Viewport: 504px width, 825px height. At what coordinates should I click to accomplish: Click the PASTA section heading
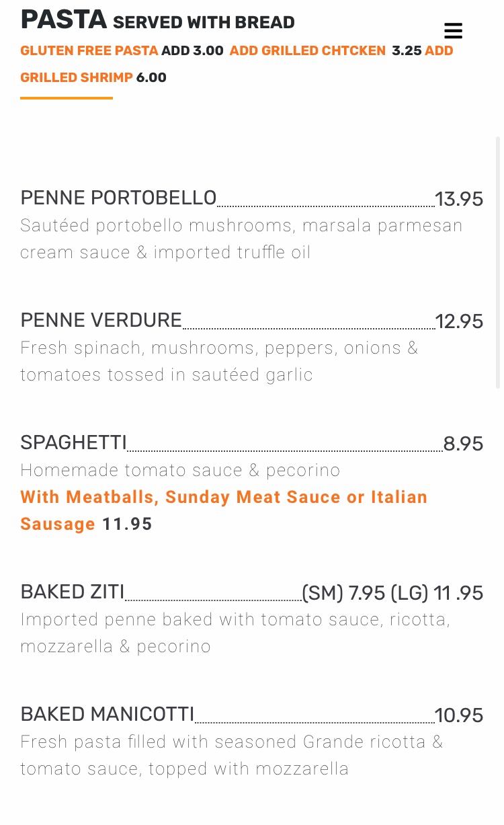click(x=64, y=20)
